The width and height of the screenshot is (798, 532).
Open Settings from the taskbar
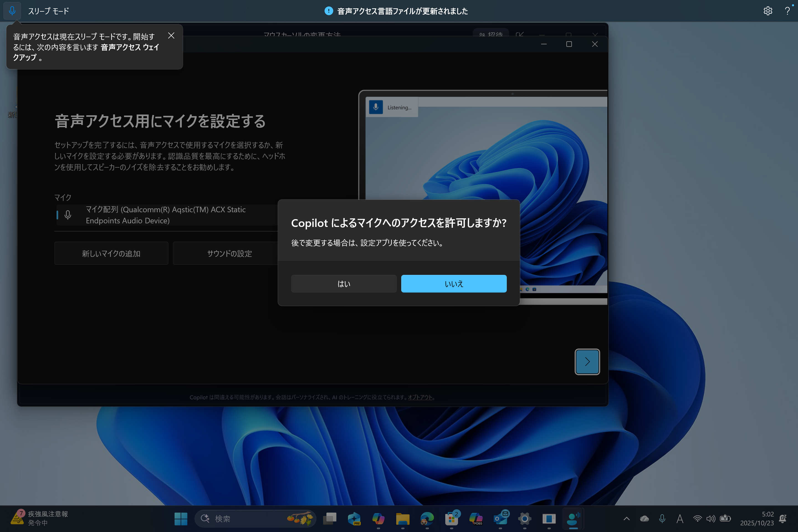[x=525, y=518]
